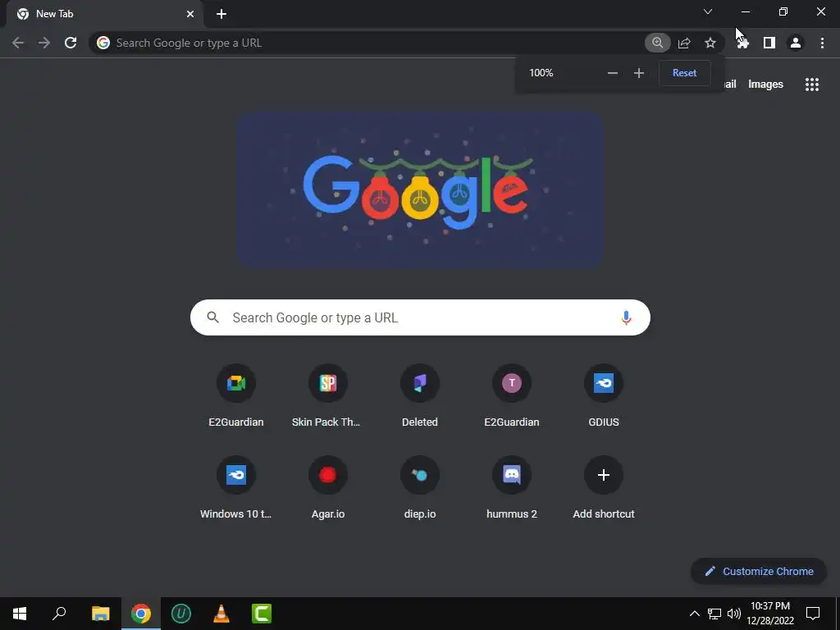Screen dimensions: 840x630
Task: Open the green U app on taskbar
Action: point(181,614)
